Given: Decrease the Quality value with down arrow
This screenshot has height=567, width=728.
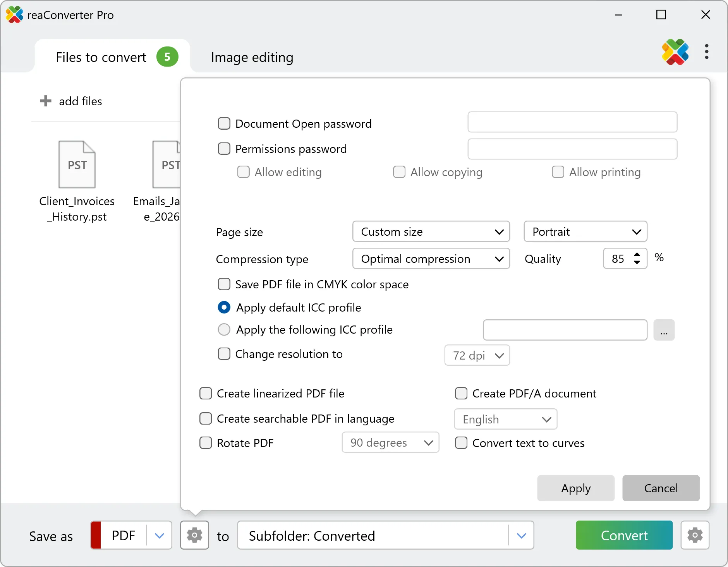Looking at the screenshot, I should coord(637,263).
